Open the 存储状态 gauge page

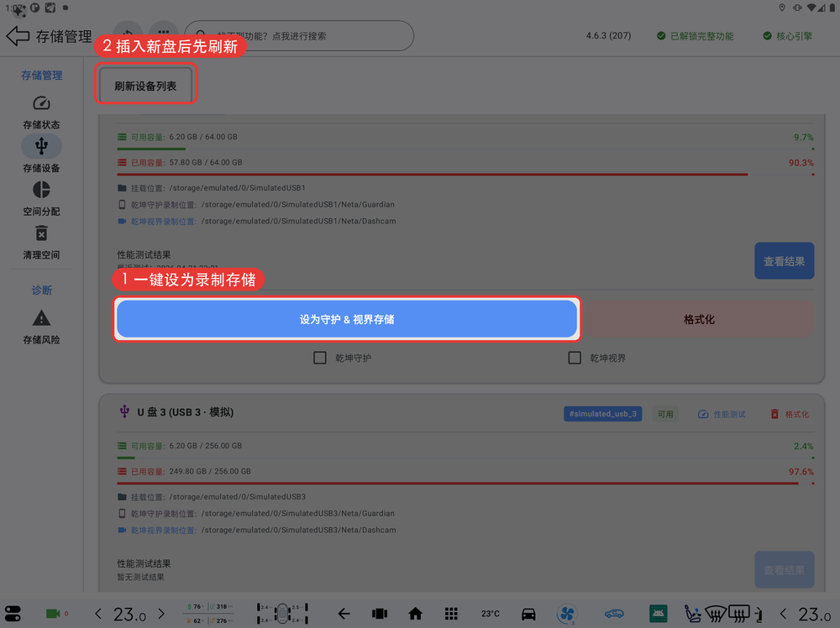[41, 102]
